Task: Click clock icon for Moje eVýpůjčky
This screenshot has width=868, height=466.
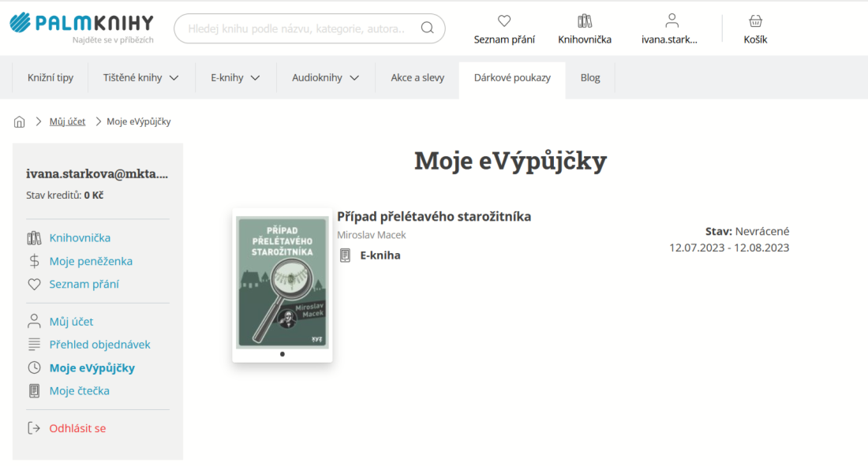Action: (34, 367)
